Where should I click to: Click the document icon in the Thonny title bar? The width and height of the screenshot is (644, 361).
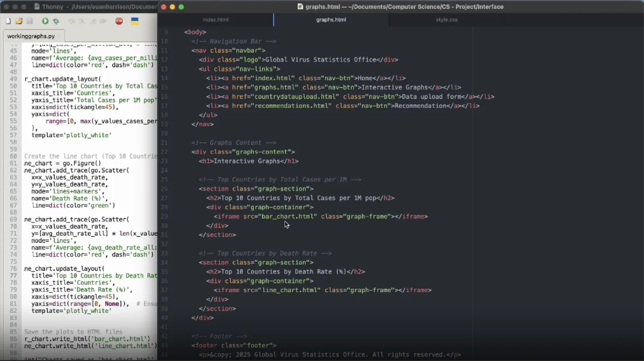pos(37,7)
